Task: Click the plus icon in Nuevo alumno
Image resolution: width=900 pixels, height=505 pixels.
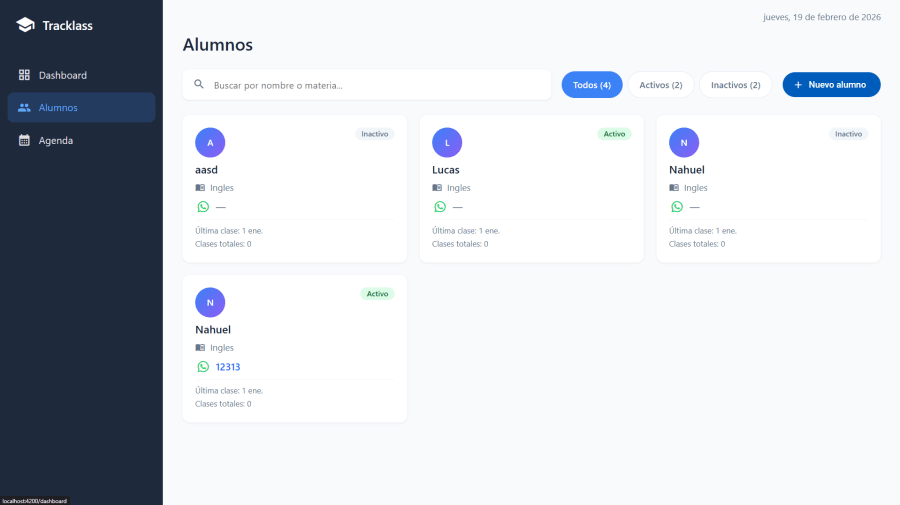Action: (798, 85)
